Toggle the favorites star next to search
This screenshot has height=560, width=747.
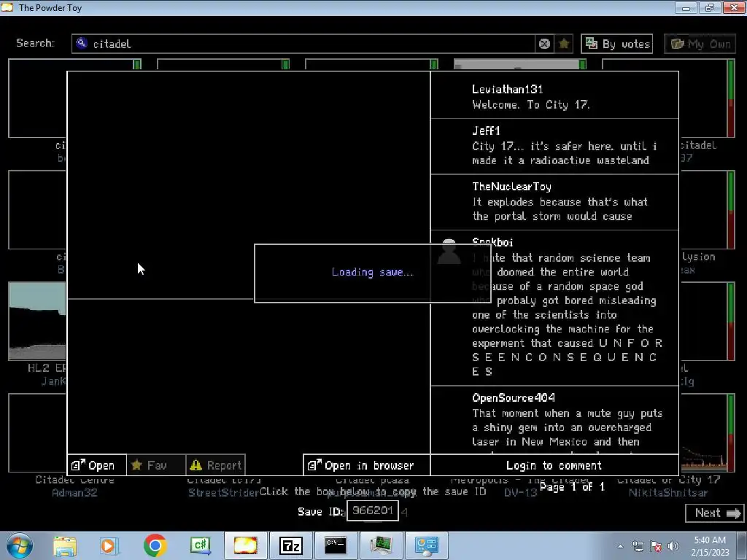pyautogui.click(x=564, y=44)
